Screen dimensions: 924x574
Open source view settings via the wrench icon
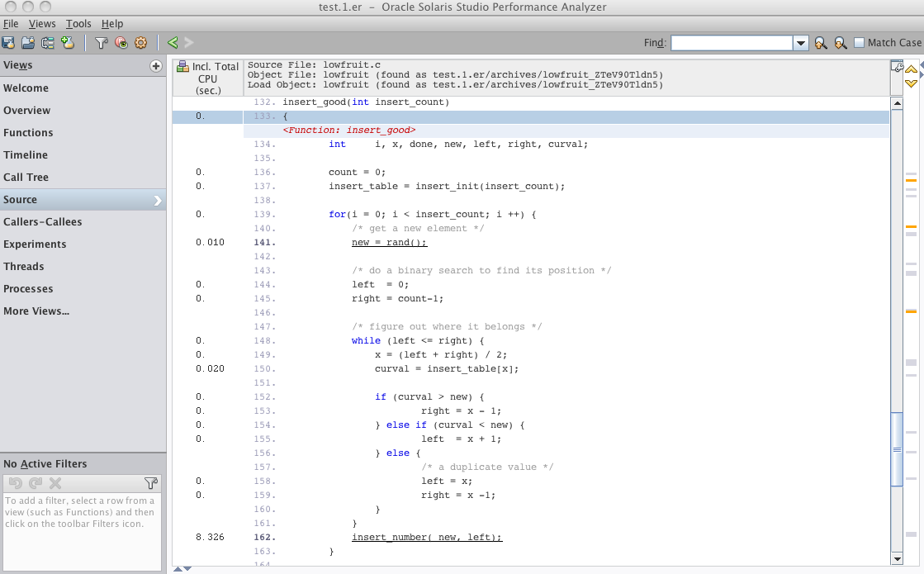(897, 67)
